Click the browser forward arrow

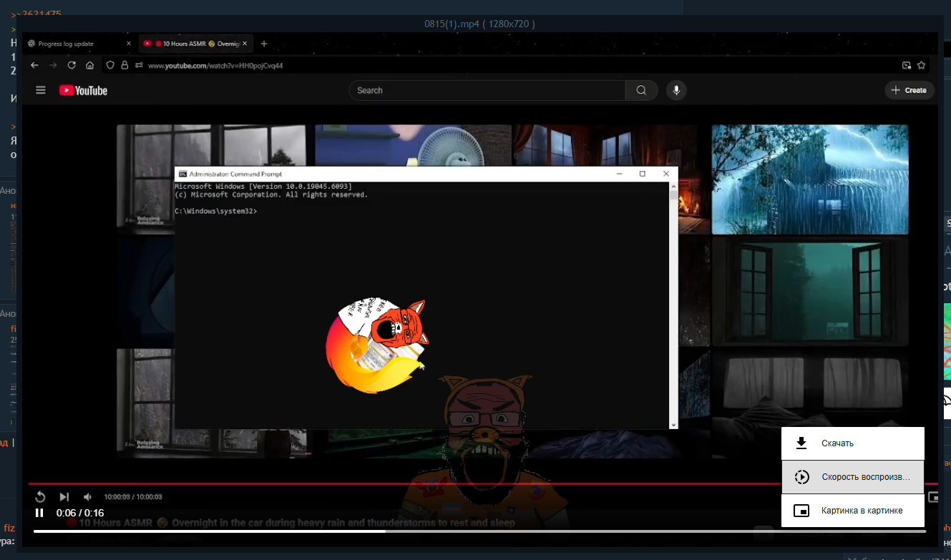pos(53,65)
